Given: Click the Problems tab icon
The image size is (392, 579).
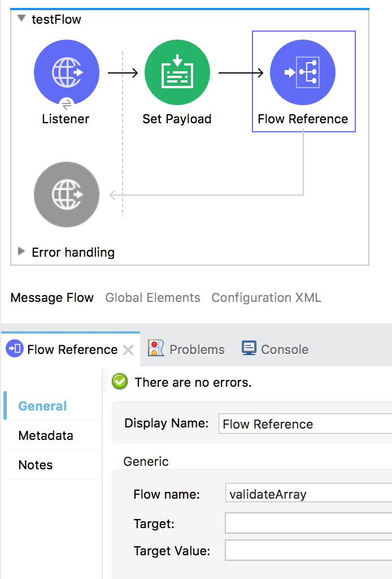Looking at the screenshot, I should pos(156,348).
